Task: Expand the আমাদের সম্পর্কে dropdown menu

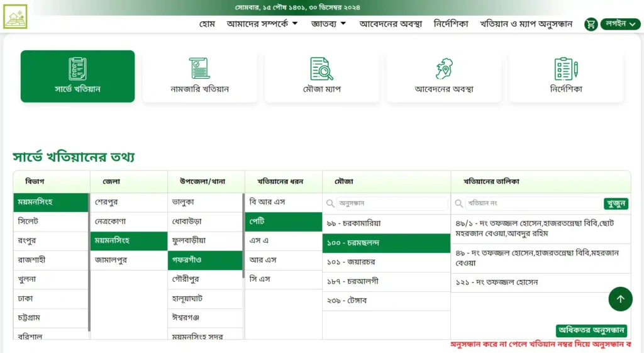Action: (262, 24)
